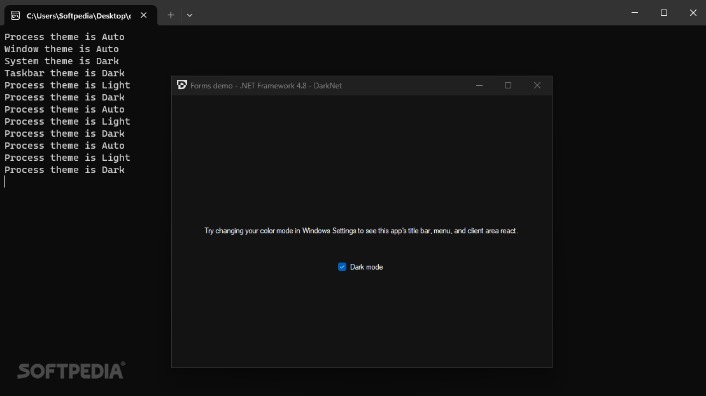The width and height of the screenshot is (706, 396).
Task: Close the terminal window
Action: point(693,13)
